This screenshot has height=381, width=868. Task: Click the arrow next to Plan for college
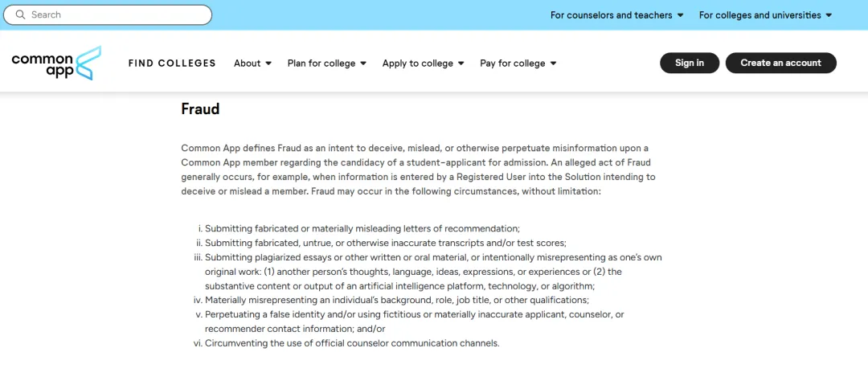click(363, 63)
